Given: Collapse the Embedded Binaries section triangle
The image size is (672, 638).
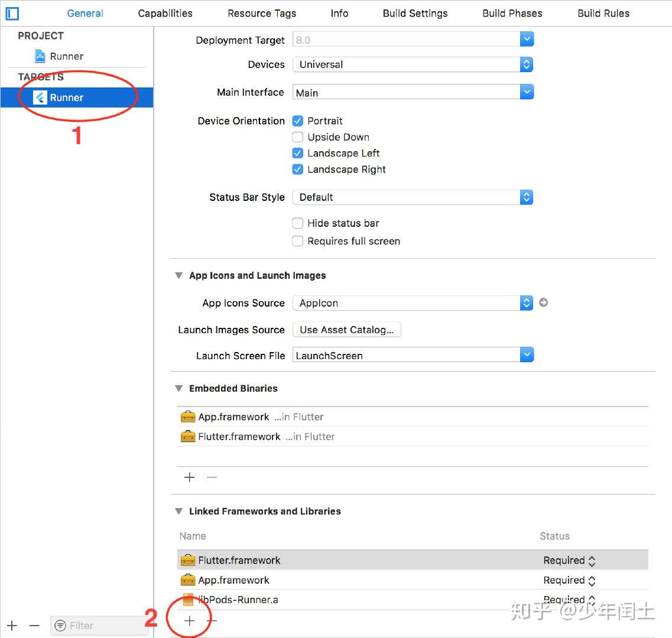Looking at the screenshot, I should pyautogui.click(x=178, y=388).
